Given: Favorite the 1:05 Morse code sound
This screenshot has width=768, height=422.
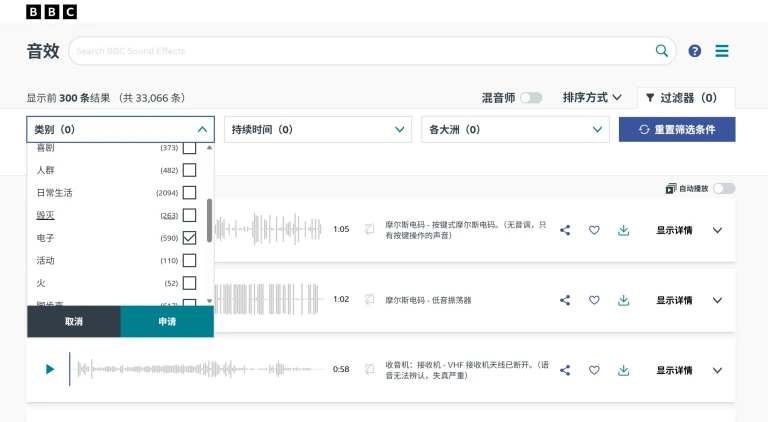Looking at the screenshot, I should (x=594, y=230).
